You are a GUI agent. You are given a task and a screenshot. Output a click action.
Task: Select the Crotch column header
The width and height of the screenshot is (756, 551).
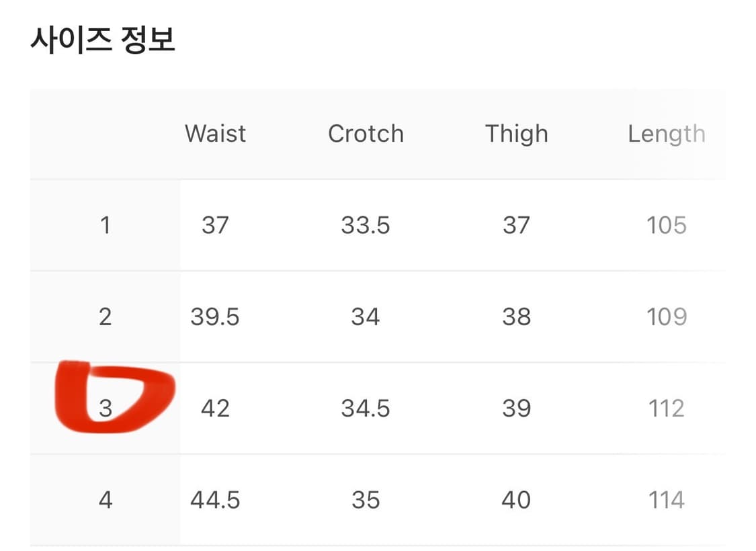(x=366, y=134)
